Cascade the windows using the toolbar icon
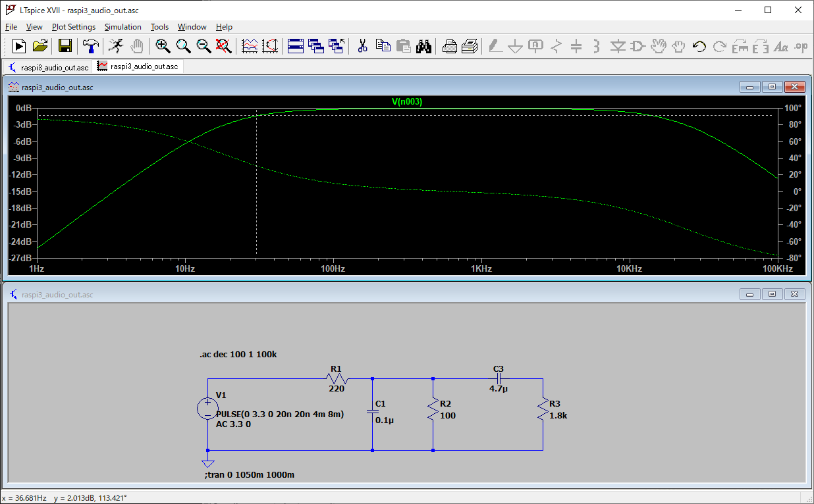 316,46
